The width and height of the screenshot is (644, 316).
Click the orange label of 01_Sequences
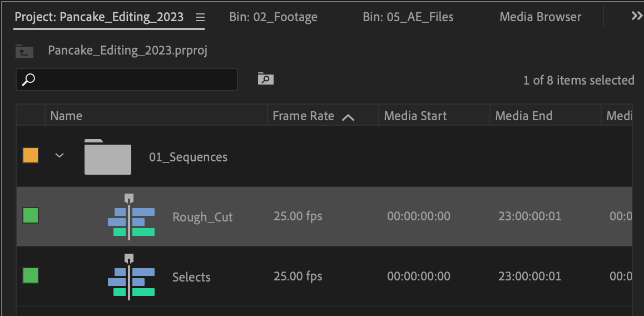point(31,155)
